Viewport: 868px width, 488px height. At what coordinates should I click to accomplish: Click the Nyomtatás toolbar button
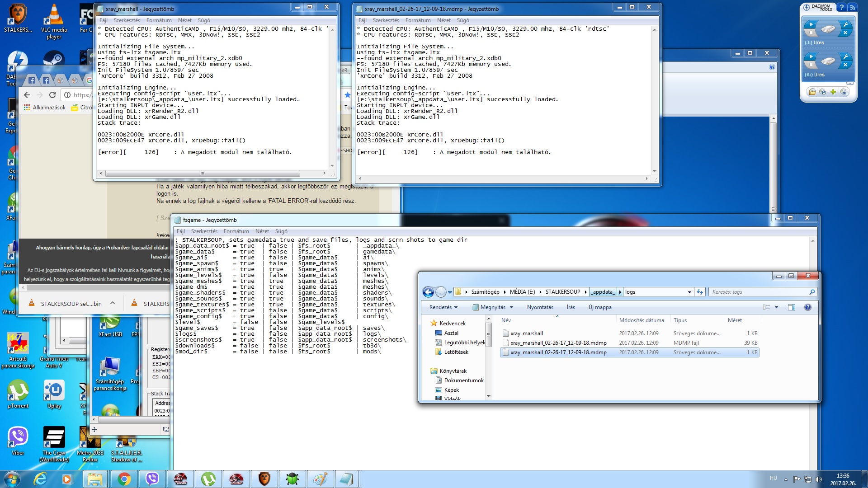click(540, 307)
